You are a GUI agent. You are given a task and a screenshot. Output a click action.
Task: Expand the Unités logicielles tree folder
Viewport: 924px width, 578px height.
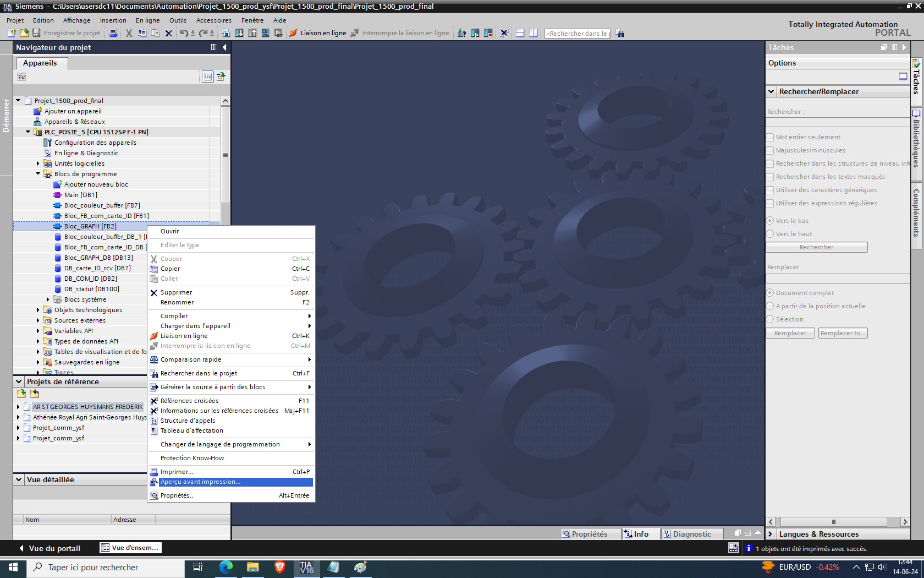pyautogui.click(x=38, y=163)
